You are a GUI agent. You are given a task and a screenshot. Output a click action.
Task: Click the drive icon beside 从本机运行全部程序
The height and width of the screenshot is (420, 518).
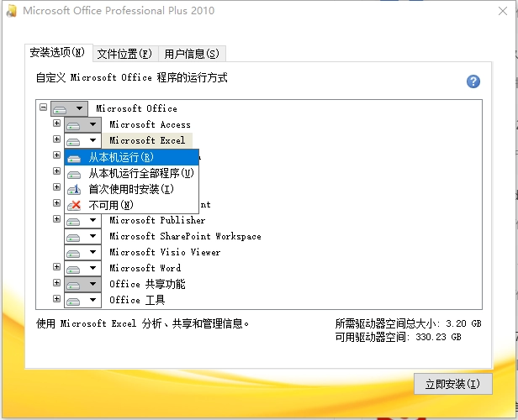tap(75, 173)
